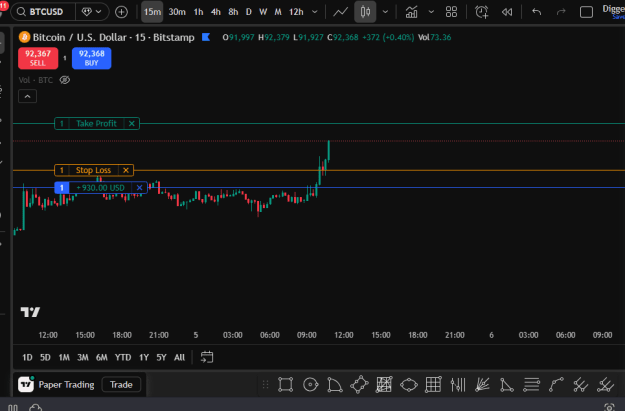Select the rotated rectangle drawing tool
This screenshot has width=625, height=411.
pyautogui.click(x=359, y=385)
